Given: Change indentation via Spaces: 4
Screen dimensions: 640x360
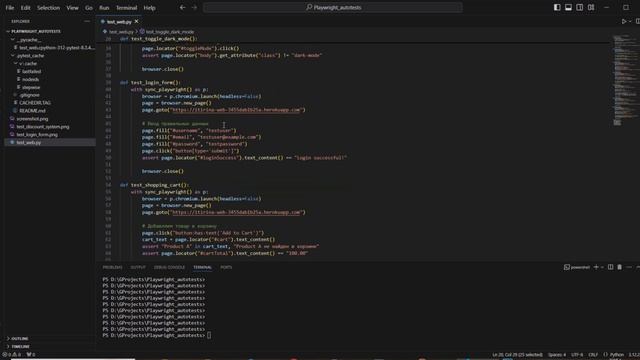Looking at the screenshot, I should tap(557, 355).
